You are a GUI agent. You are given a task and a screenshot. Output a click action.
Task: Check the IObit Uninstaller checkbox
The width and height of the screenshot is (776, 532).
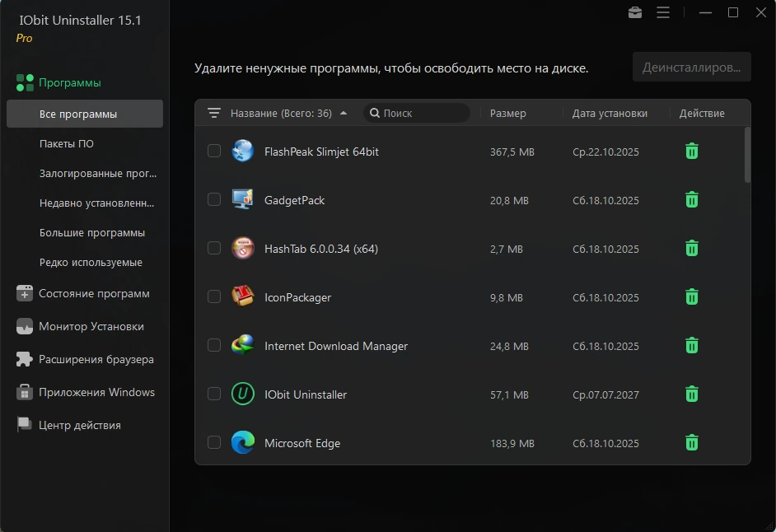pyautogui.click(x=214, y=394)
